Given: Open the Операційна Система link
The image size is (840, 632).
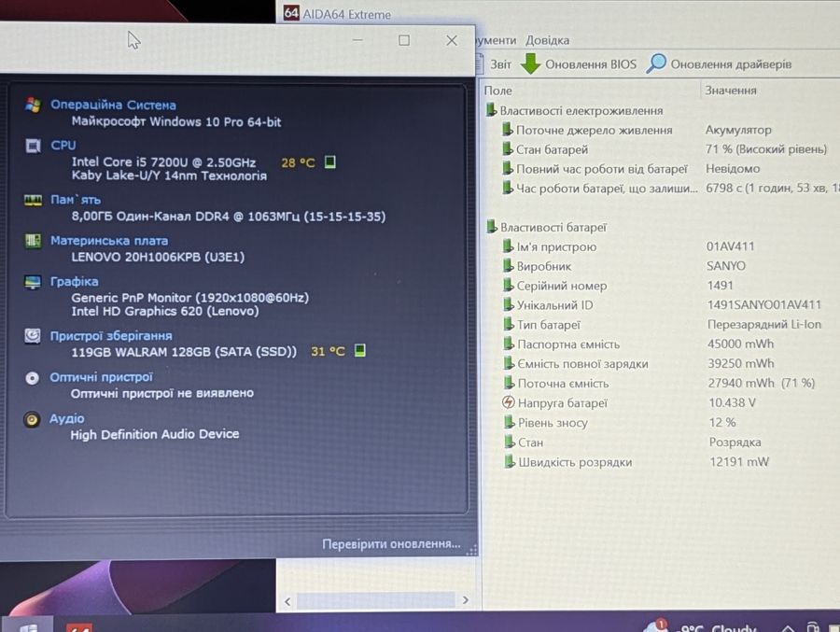Looking at the screenshot, I should pos(113,105).
